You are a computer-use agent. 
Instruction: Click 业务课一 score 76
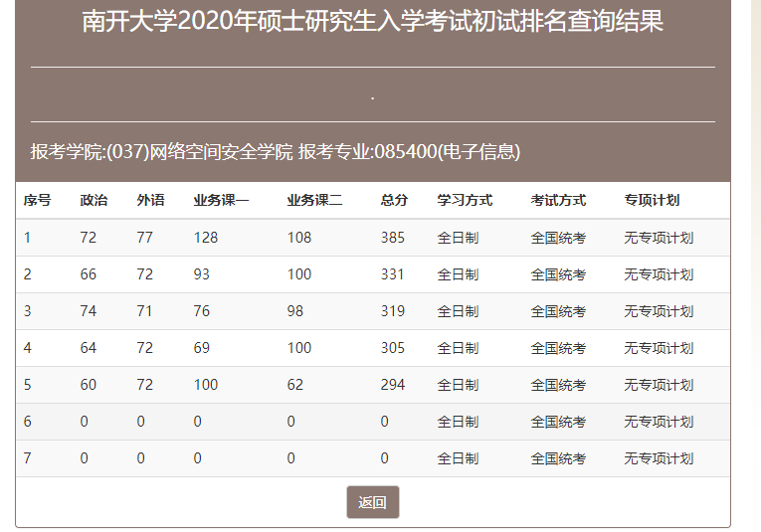(x=201, y=311)
